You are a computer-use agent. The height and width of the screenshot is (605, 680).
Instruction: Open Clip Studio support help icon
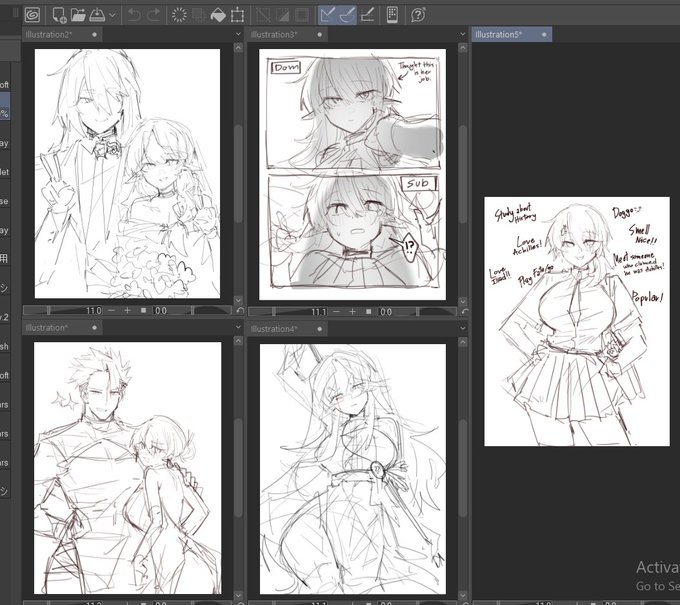pyautogui.click(x=418, y=15)
